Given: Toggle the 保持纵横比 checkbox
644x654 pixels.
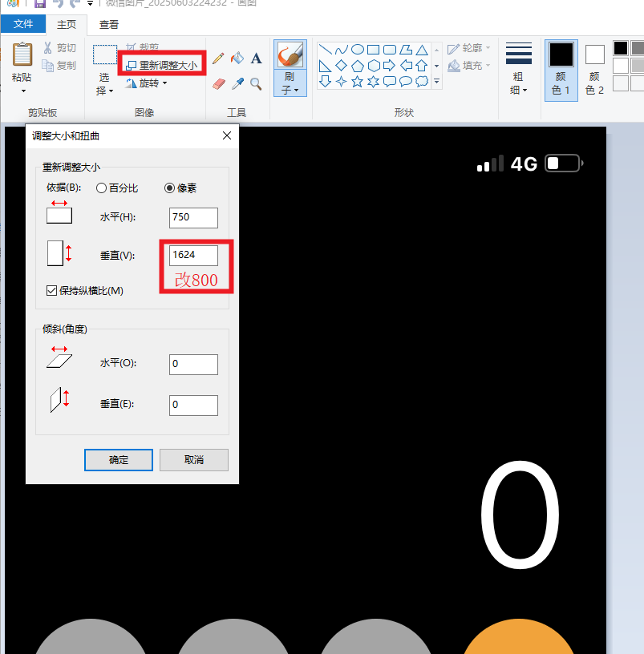Looking at the screenshot, I should (52, 291).
